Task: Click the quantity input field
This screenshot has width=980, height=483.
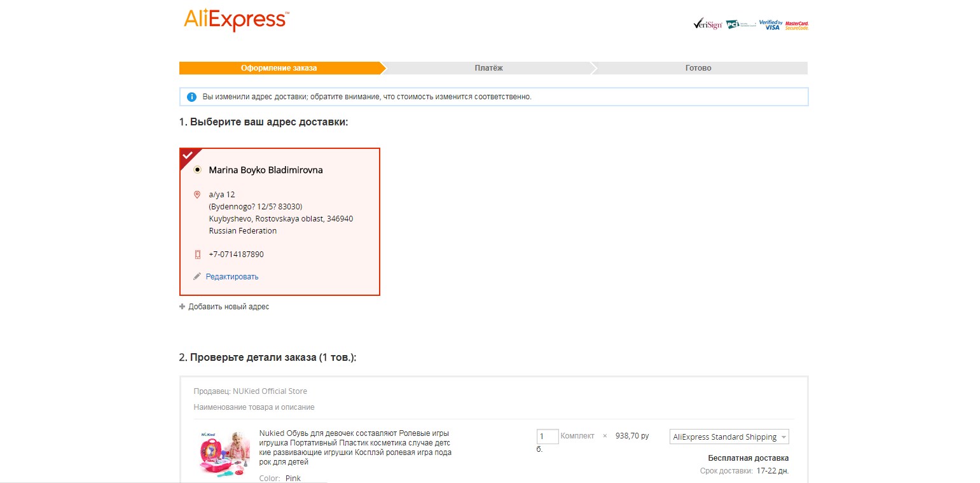Action: tap(548, 437)
